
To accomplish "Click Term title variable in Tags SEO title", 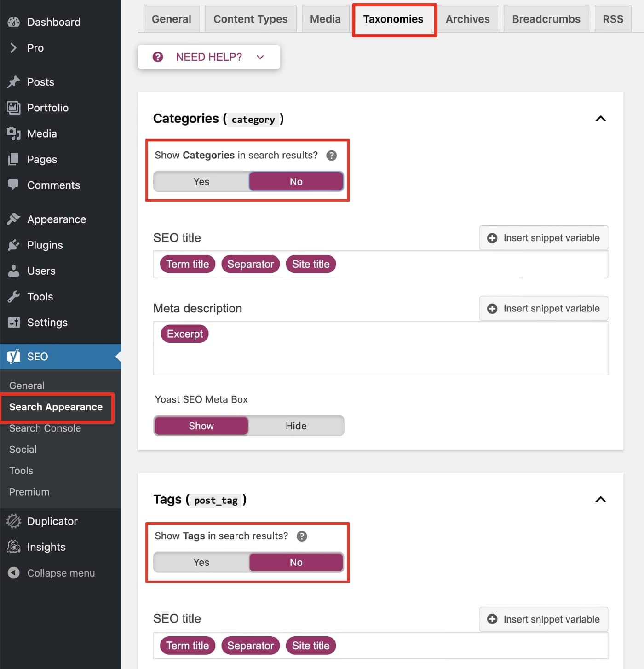I will click(188, 646).
